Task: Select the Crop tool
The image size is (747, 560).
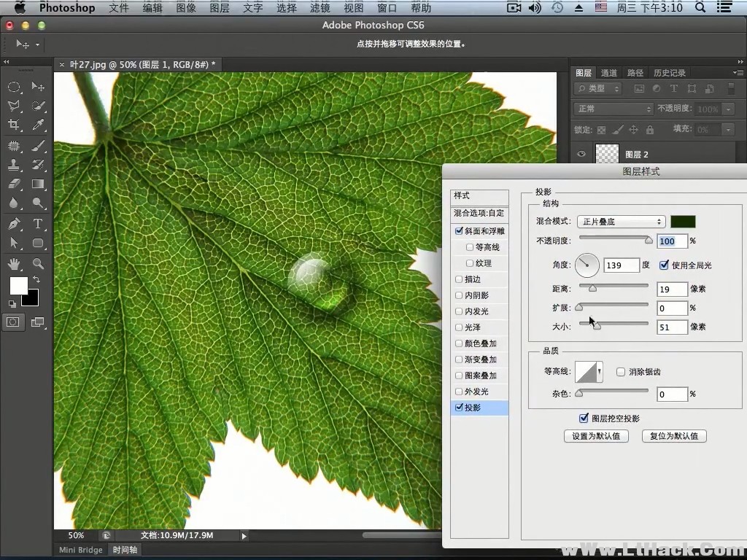Action: tap(15, 125)
